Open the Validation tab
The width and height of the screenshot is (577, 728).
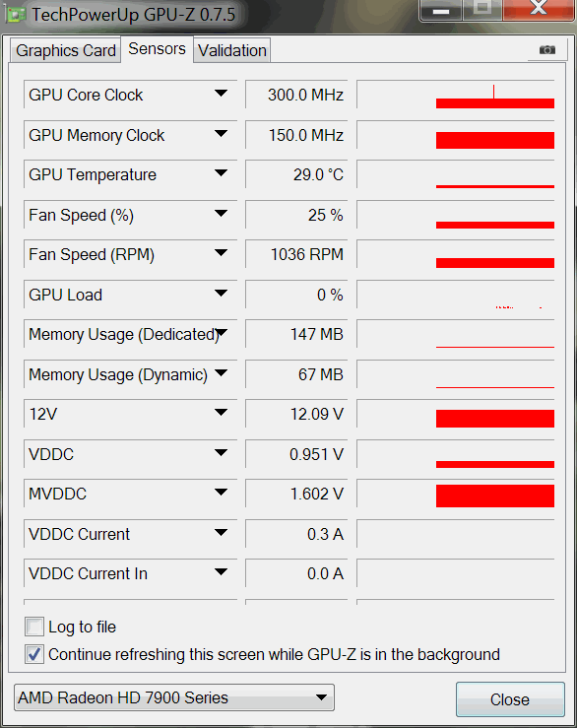232,50
